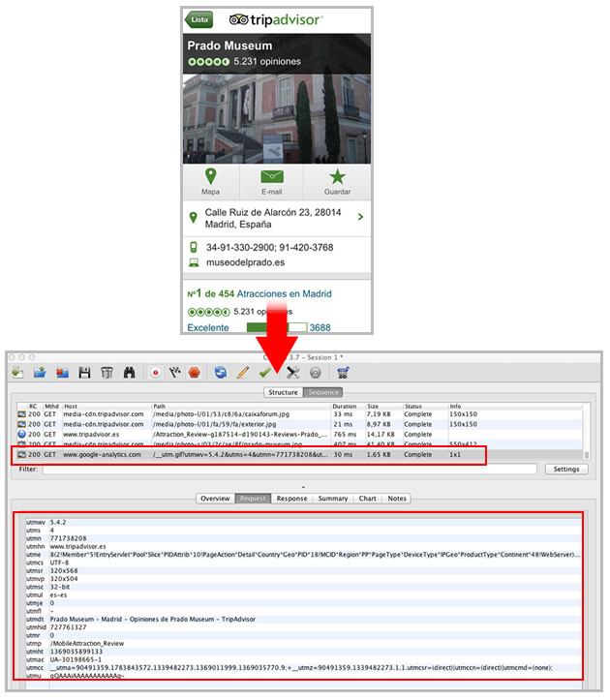Tap the 3688 excellent reviews count
Viewport: 610px width, 700px height.
tap(320, 327)
